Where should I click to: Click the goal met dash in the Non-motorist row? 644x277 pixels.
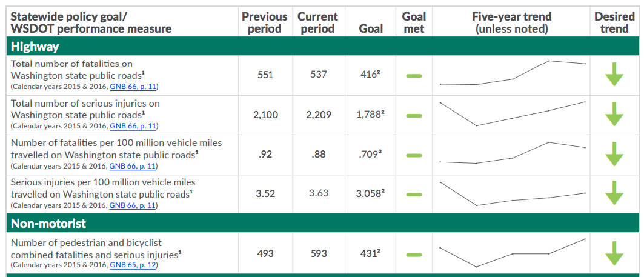[x=414, y=255]
